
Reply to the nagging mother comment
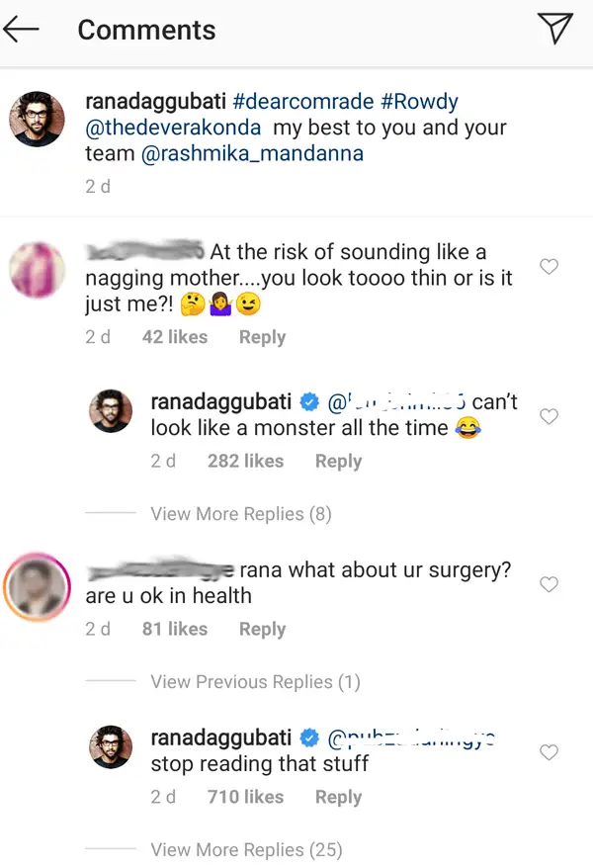point(262,337)
